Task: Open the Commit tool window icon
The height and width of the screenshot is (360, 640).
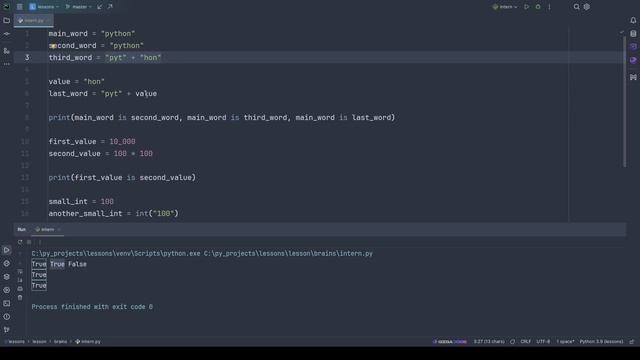Action: 7,34
